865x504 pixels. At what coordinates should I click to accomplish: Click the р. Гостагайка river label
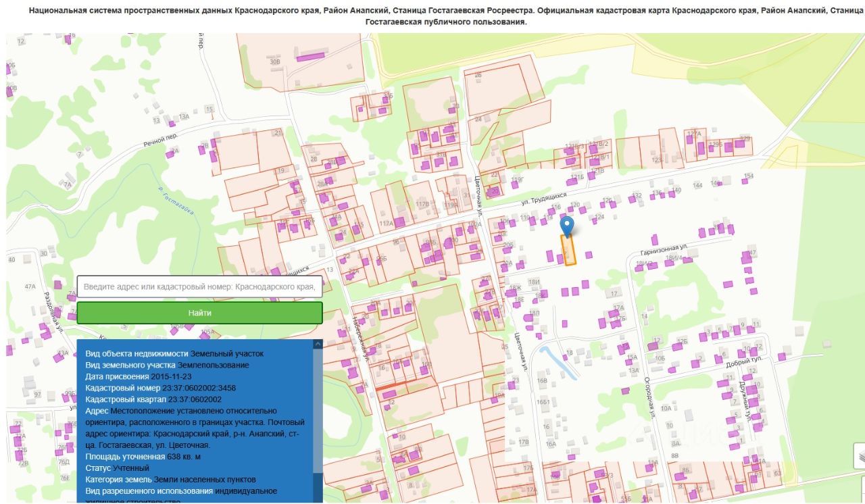click(x=175, y=201)
